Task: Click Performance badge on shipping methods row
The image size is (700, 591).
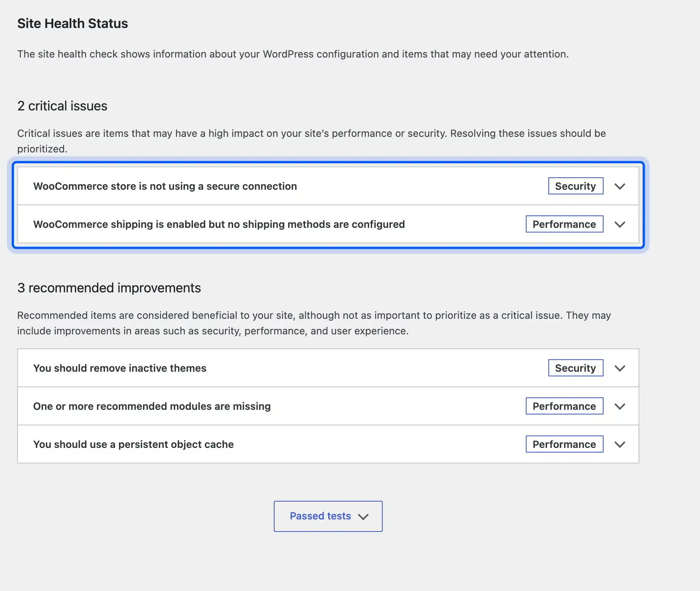Action: tap(564, 224)
